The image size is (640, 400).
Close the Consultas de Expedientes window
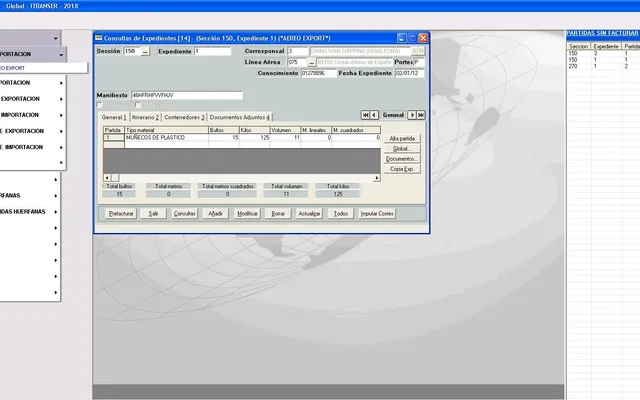pyautogui.click(x=423, y=38)
